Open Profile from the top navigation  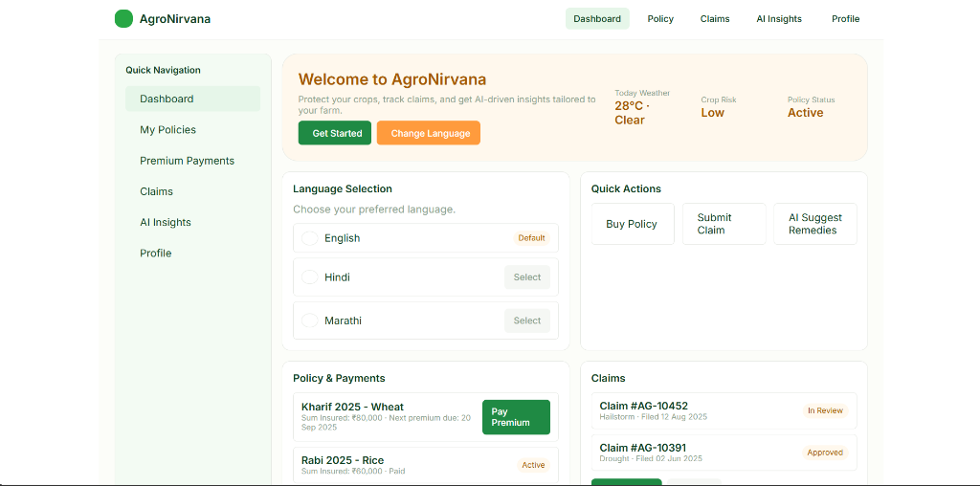pos(845,19)
